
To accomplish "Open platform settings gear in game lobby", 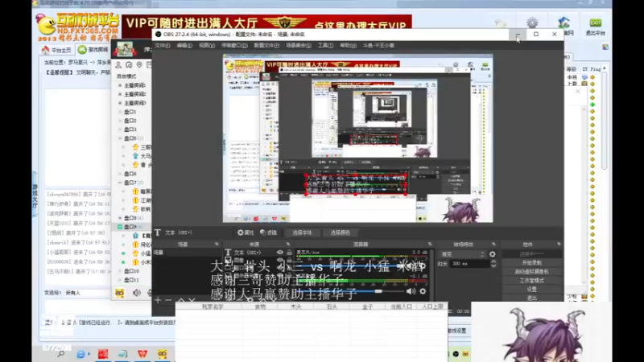I will pyautogui.click(x=532, y=23).
